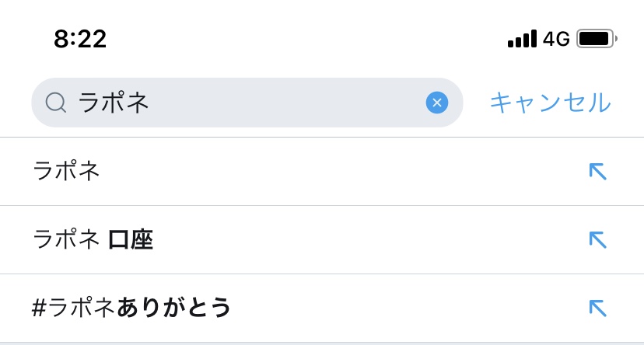Image resolution: width=644 pixels, height=345 pixels.
Task: Tap the # symbol of the hashtag suggestion
Action: point(39,308)
